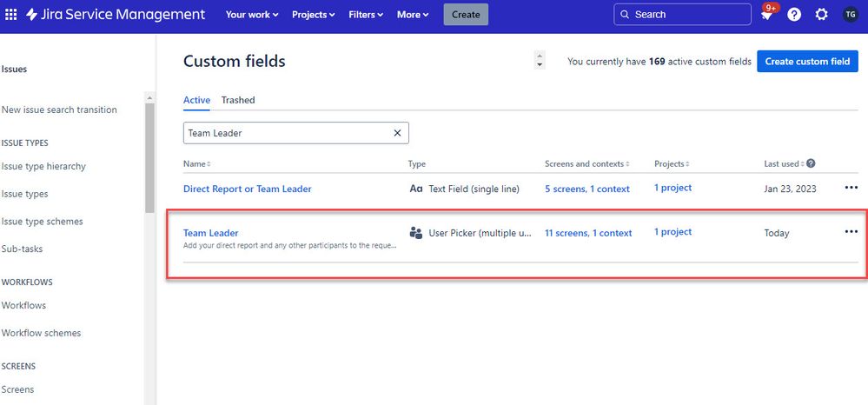Expand the Projects menu

(314, 15)
